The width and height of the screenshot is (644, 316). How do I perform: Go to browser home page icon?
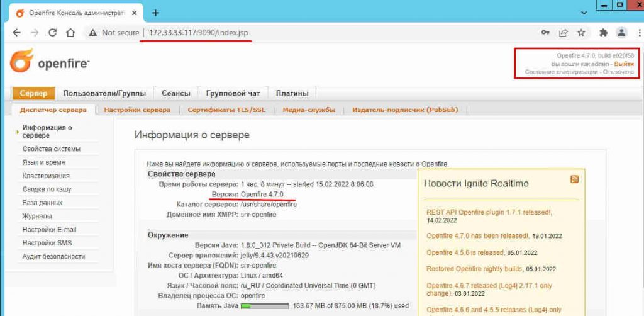tap(71, 33)
